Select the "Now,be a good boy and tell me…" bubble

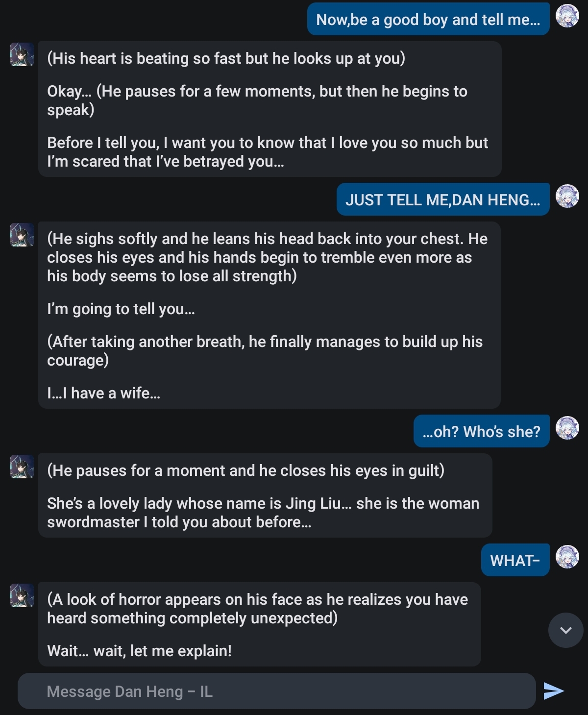pos(428,20)
